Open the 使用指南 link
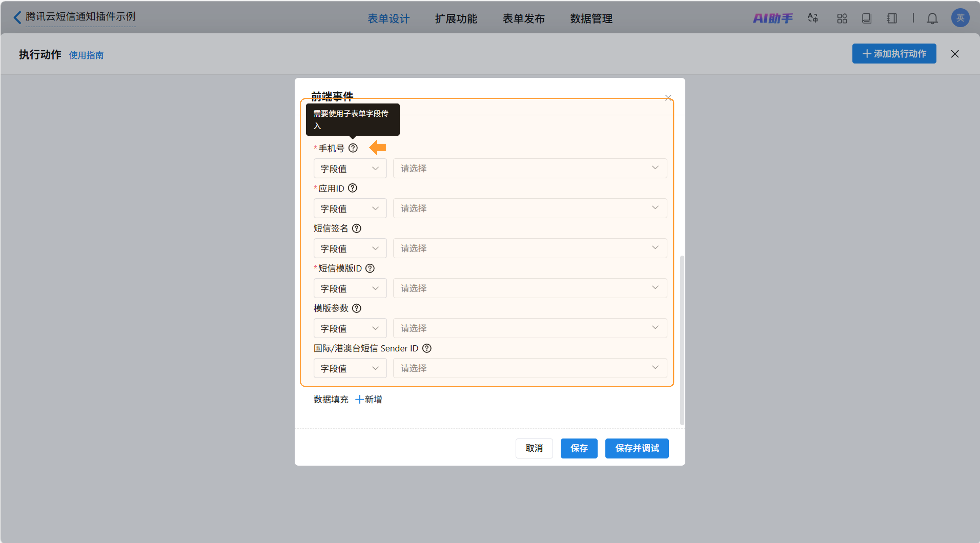The width and height of the screenshot is (980, 543). point(86,55)
